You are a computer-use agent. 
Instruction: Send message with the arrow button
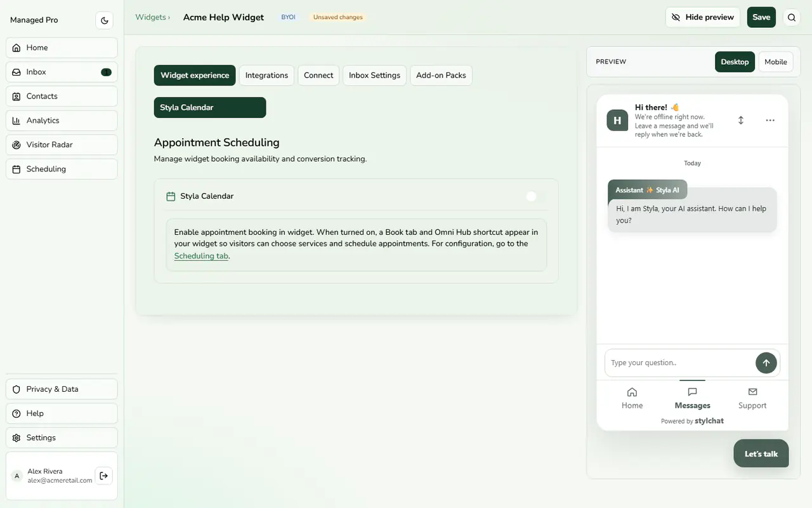click(766, 363)
